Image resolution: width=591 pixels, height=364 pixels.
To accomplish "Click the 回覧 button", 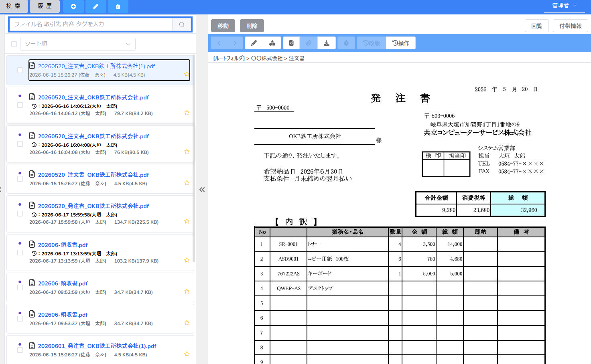I will click(537, 26).
